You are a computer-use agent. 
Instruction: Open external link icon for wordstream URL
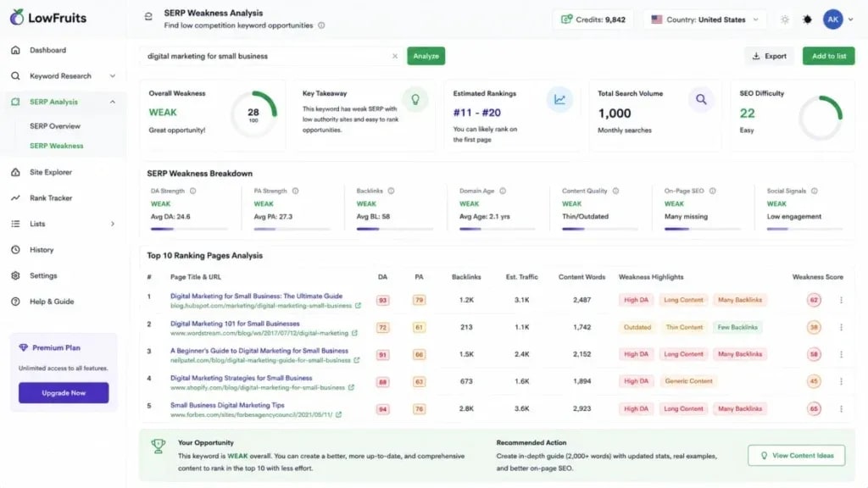[x=354, y=333]
